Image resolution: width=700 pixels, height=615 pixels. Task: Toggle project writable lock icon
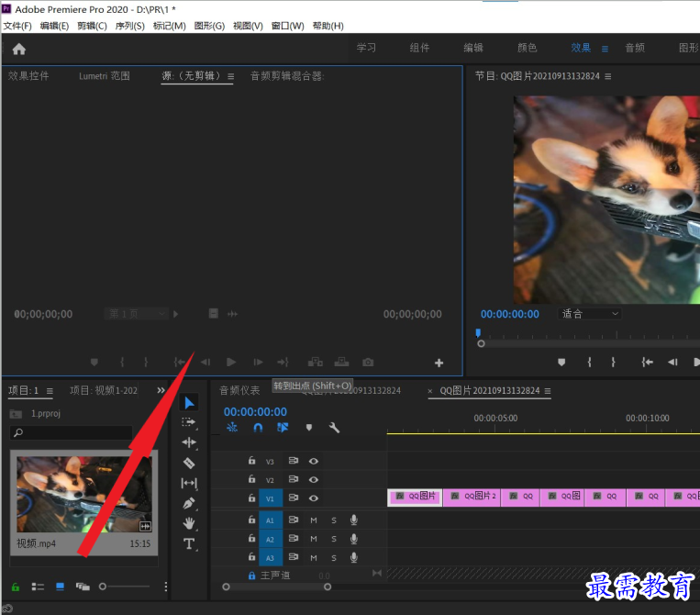pos(16,587)
